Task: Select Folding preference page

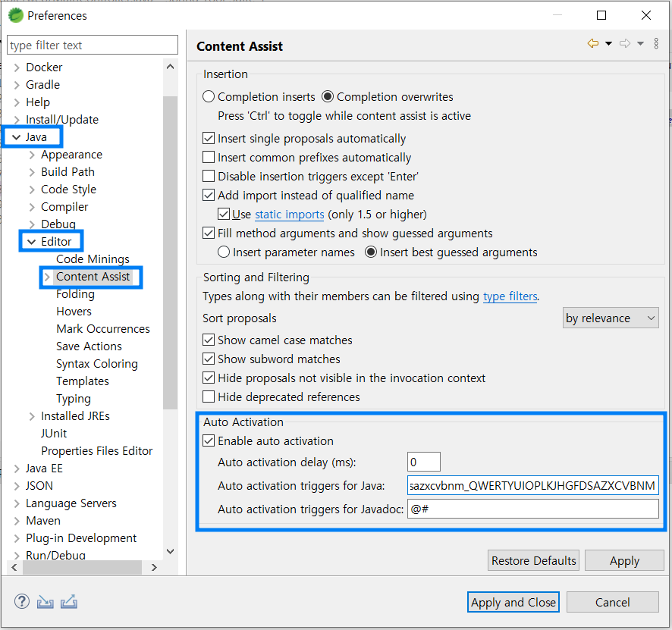Action: pyautogui.click(x=75, y=294)
